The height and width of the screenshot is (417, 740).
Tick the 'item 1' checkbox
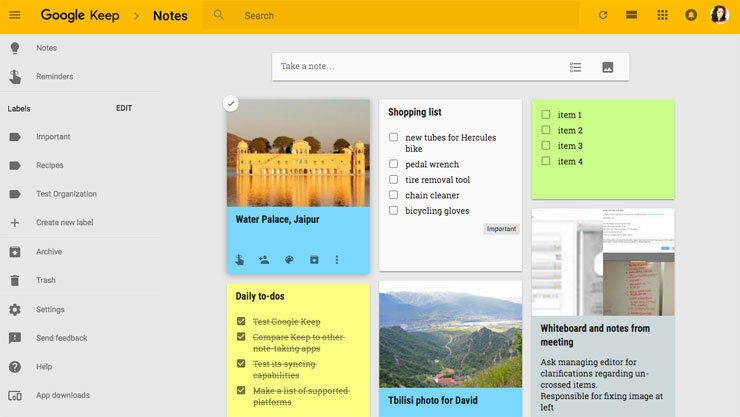click(x=546, y=114)
